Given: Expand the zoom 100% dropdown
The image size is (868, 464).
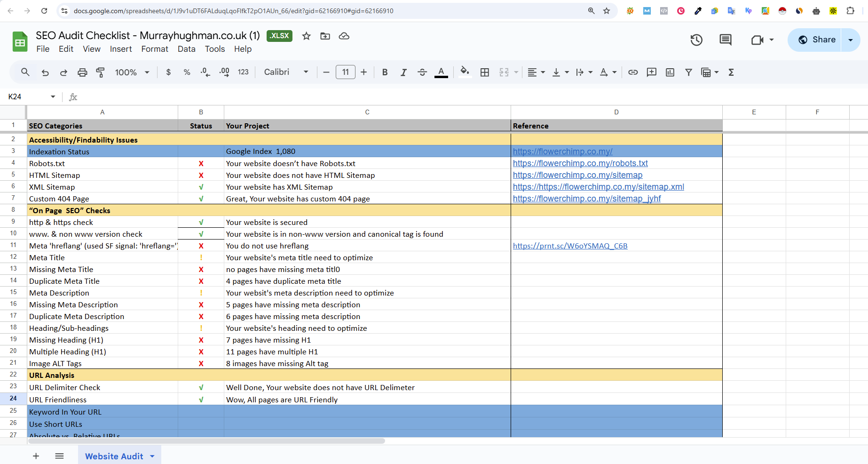Looking at the screenshot, I should point(147,72).
